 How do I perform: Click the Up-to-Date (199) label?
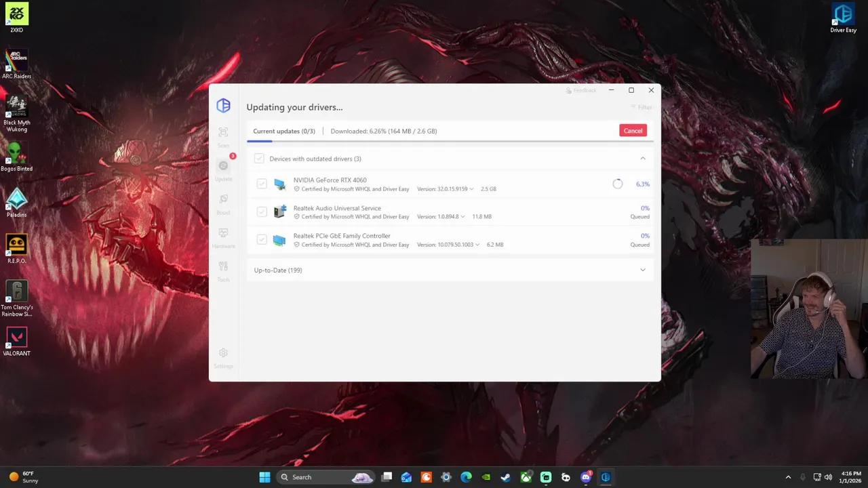278,270
